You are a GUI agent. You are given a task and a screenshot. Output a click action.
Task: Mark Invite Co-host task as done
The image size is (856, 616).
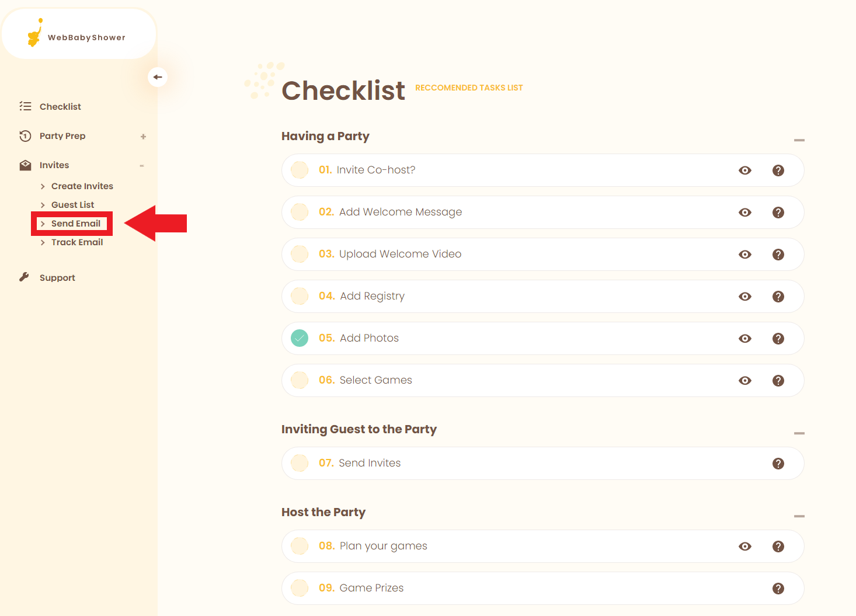(x=300, y=170)
